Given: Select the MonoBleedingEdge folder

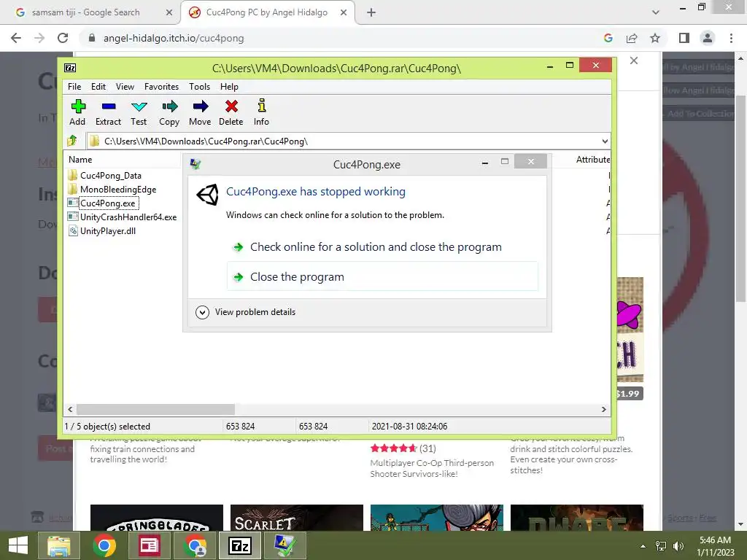Looking at the screenshot, I should pos(118,190).
